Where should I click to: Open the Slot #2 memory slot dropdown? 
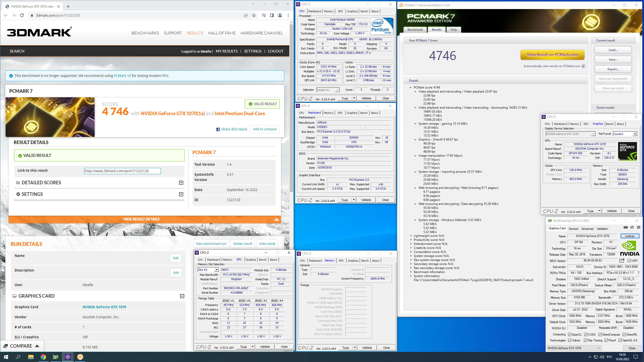tap(216, 270)
